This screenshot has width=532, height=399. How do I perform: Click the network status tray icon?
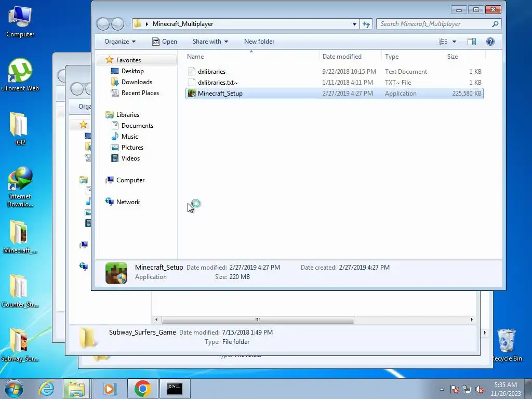coord(467,390)
